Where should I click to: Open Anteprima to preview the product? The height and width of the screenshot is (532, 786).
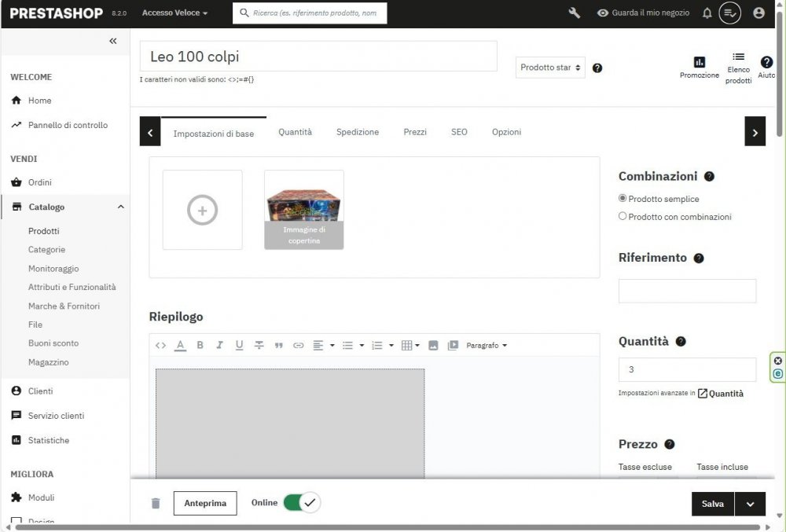[205, 502]
